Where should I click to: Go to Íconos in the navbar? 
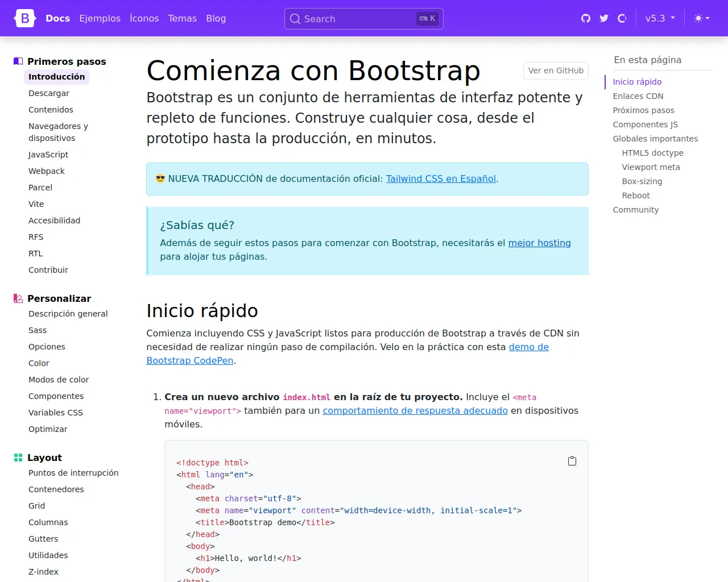coord(144,19)
